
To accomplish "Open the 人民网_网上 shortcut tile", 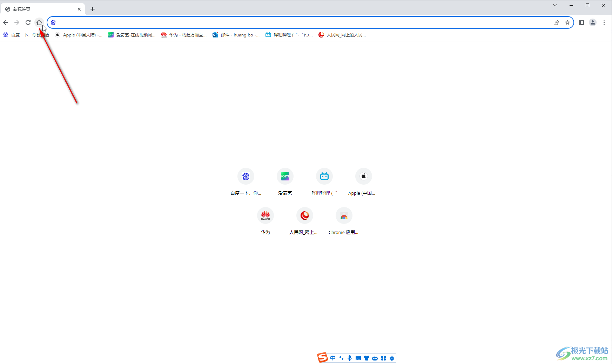I will [x=305, y=221].
